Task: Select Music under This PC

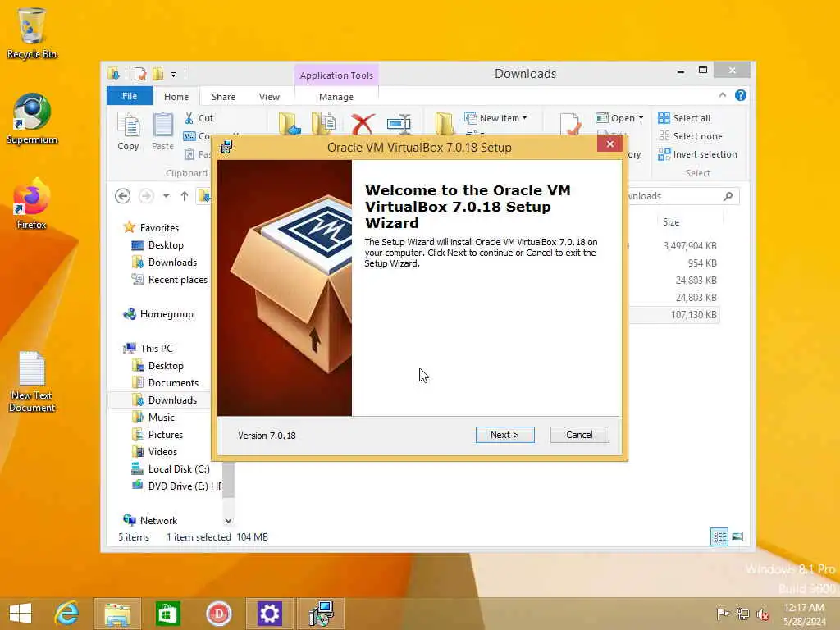Action: coord(162,417)
